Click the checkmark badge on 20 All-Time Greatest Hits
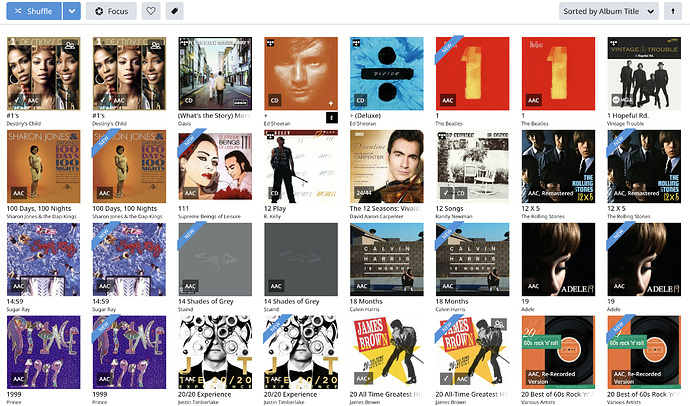This screenshot has width=690, height=406. pos(446,379)
